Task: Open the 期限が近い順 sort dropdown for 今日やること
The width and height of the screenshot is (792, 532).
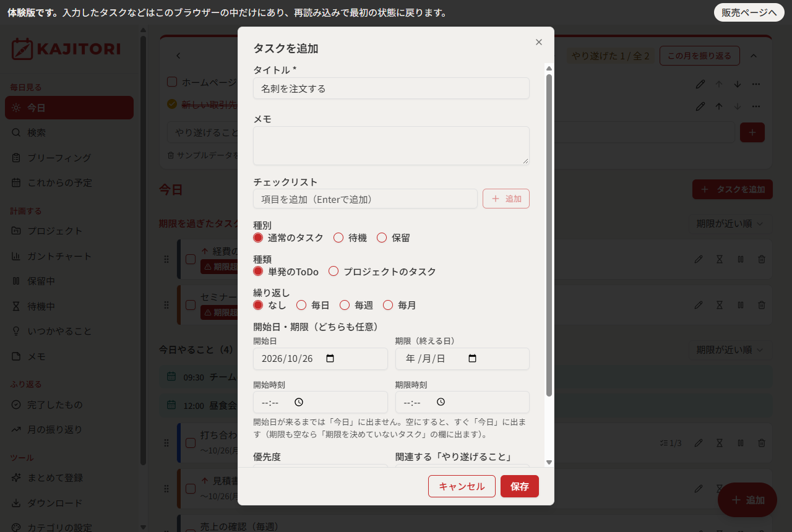Action: point(730,350)
